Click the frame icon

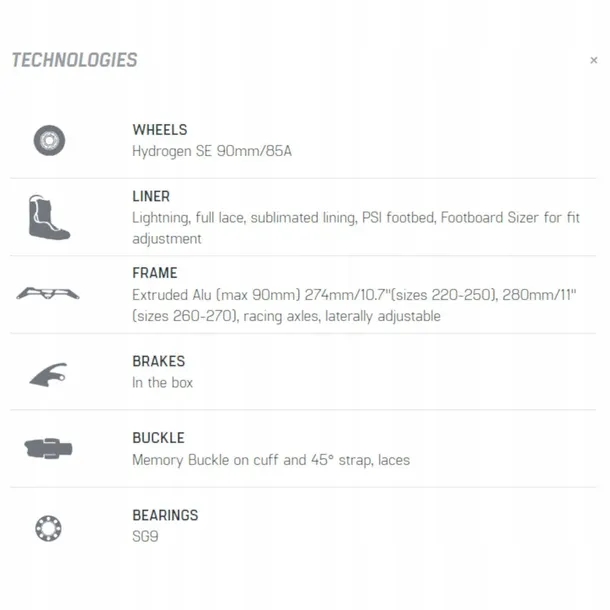(48, 293)
